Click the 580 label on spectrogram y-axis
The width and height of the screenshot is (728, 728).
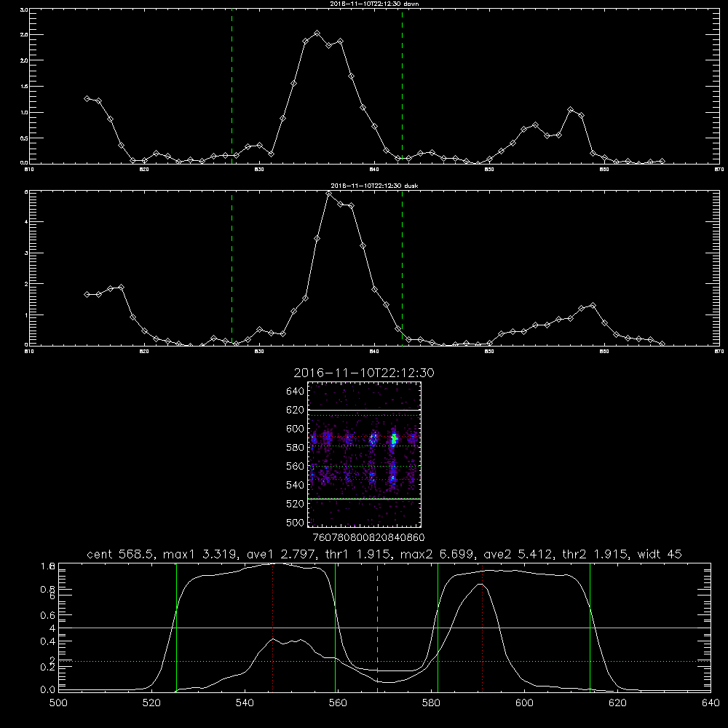pos(296,447)
